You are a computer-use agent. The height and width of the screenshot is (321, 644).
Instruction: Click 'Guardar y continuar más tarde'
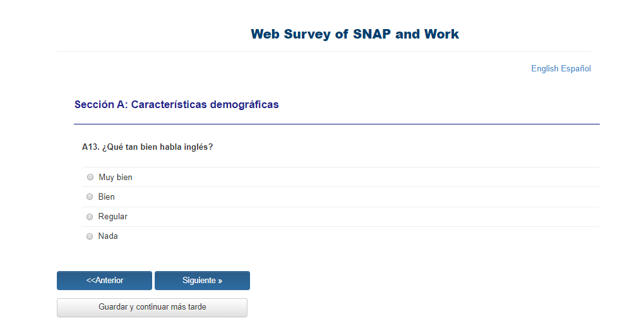152,308
